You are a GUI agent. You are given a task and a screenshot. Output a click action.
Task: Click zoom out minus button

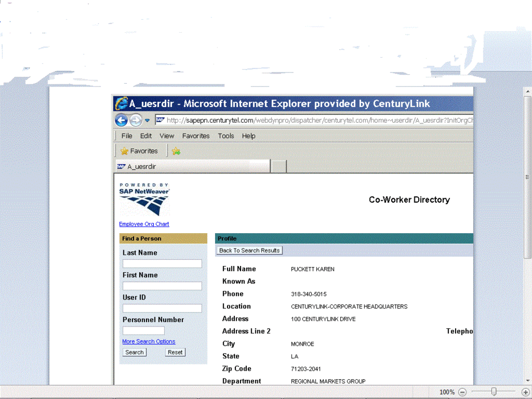tap(462, 392)
